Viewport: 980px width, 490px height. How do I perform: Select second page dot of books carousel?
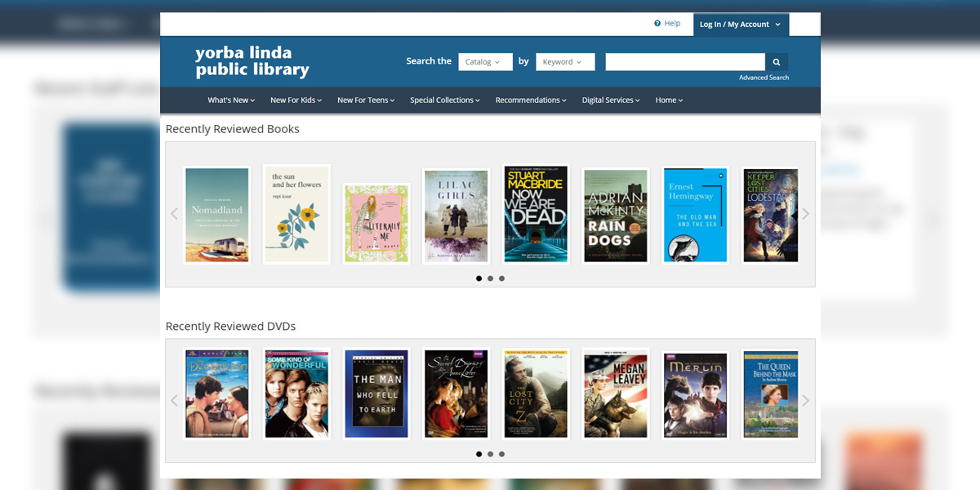pos(490,278)
